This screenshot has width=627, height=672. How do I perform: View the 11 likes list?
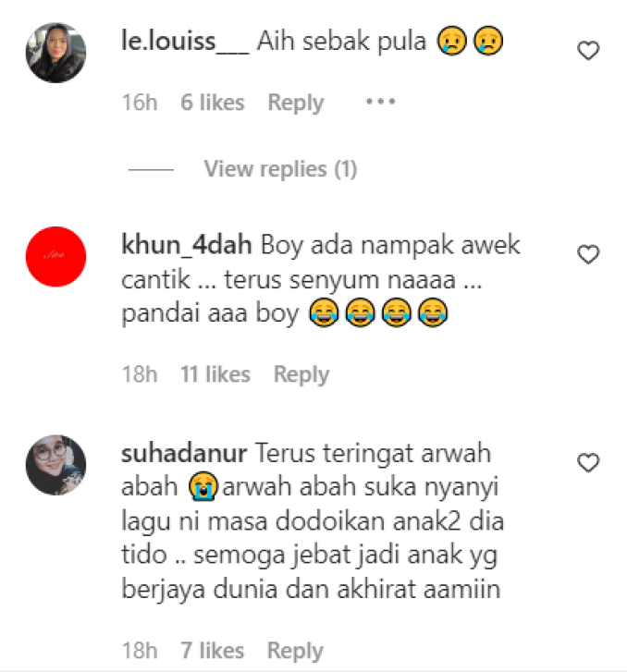click(215, 374)
